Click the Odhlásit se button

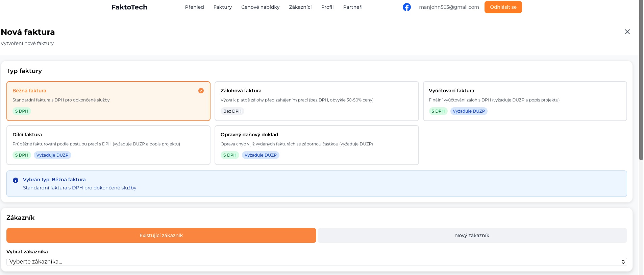pyautogui.click(x=503, y=7)
